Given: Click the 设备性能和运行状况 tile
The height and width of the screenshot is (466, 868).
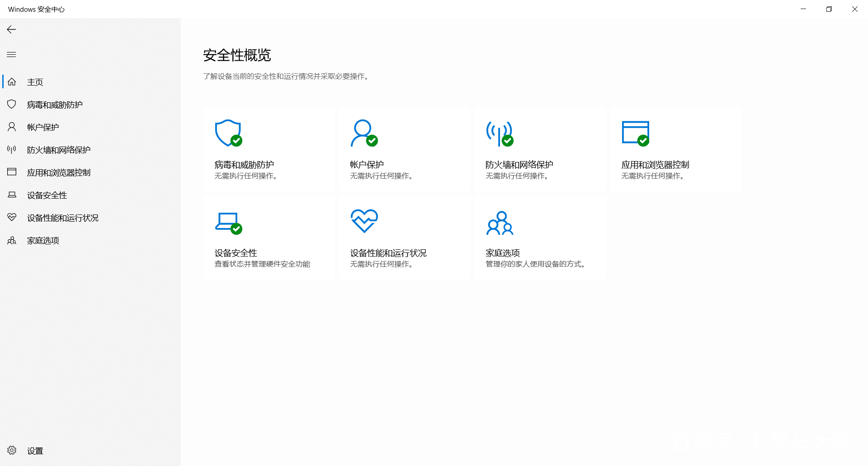Looking at the screenshot, I should [x=404, y=237].
